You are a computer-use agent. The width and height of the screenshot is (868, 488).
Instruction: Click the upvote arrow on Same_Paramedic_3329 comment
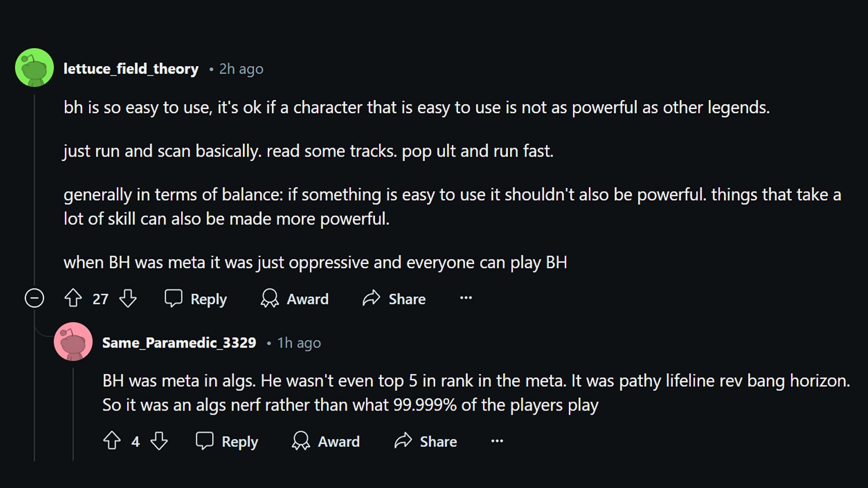coord(112,441)
